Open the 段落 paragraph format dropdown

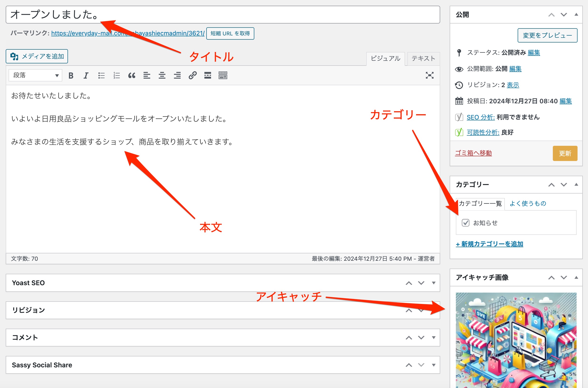point(35,75)
